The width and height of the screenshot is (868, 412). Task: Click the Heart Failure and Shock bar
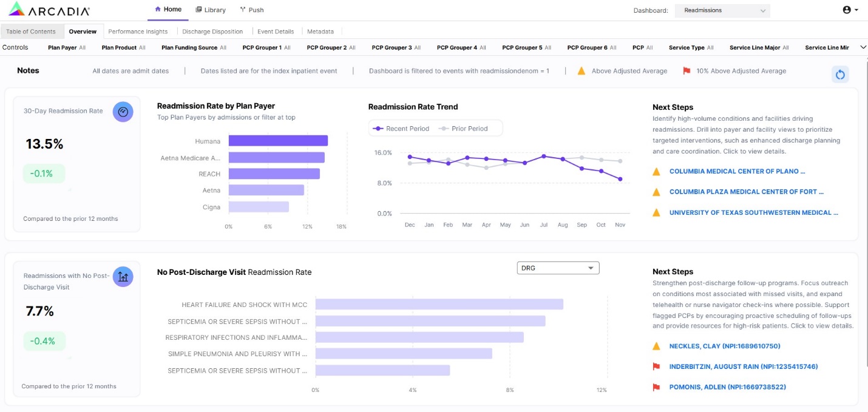(439, 305)
